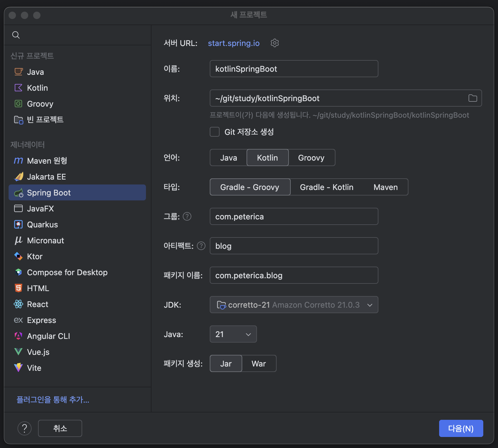Viewport: 498px width, 448px height.
Task: Click 플러그인을 통해 추가... link
Action: [53, 399]
